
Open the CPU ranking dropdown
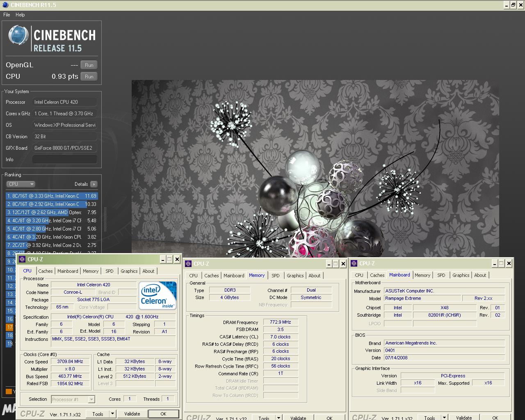pyautogui.click(x=21, y=184)
